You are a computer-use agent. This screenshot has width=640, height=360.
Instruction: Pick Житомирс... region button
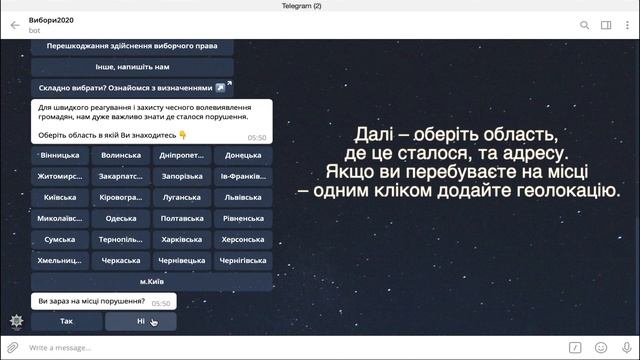click(60, 177)
